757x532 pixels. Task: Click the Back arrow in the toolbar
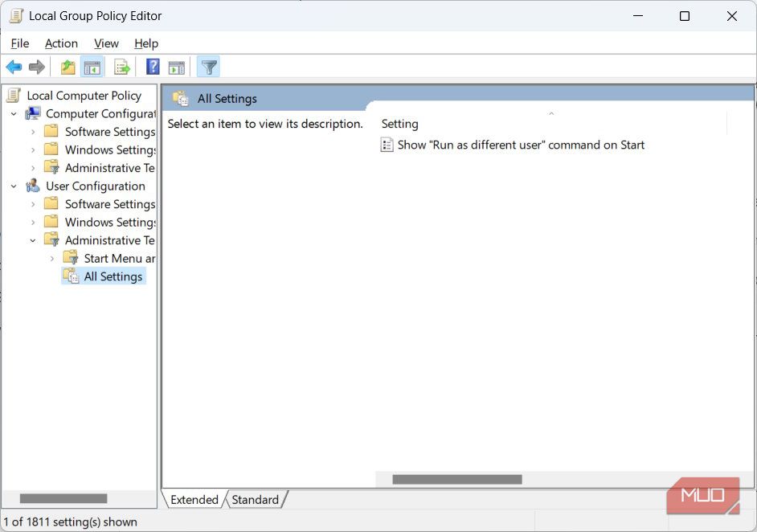pos(14,67)
